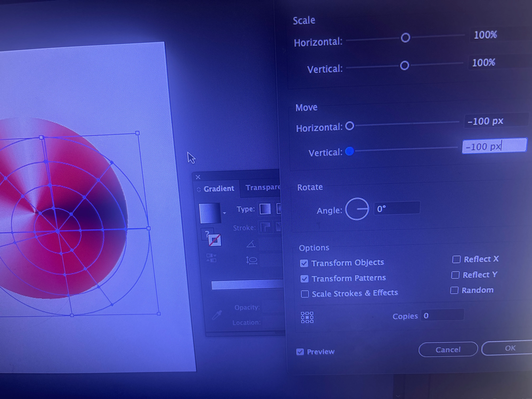Uncheck Transform Objects option
This screenshot has height=399, width=532.
click(304, 263)
